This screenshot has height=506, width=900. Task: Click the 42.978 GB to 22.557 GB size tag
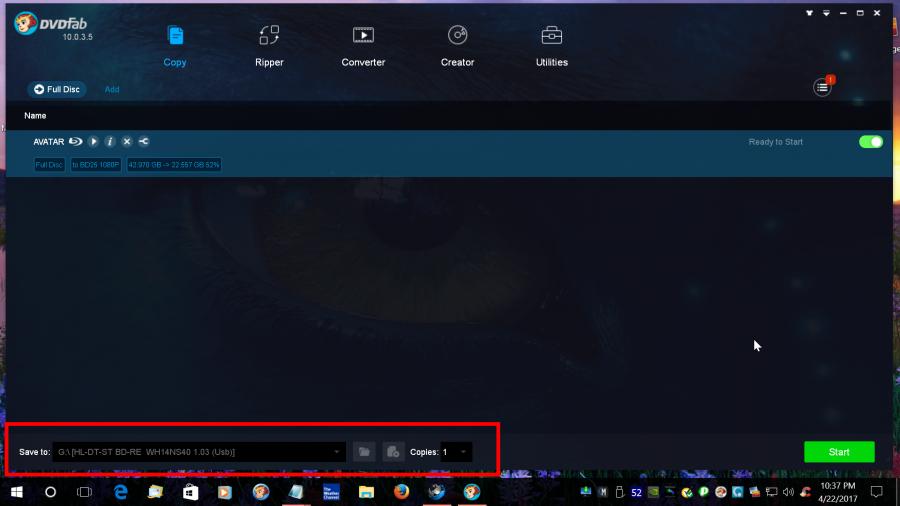(x=174, y=165)
